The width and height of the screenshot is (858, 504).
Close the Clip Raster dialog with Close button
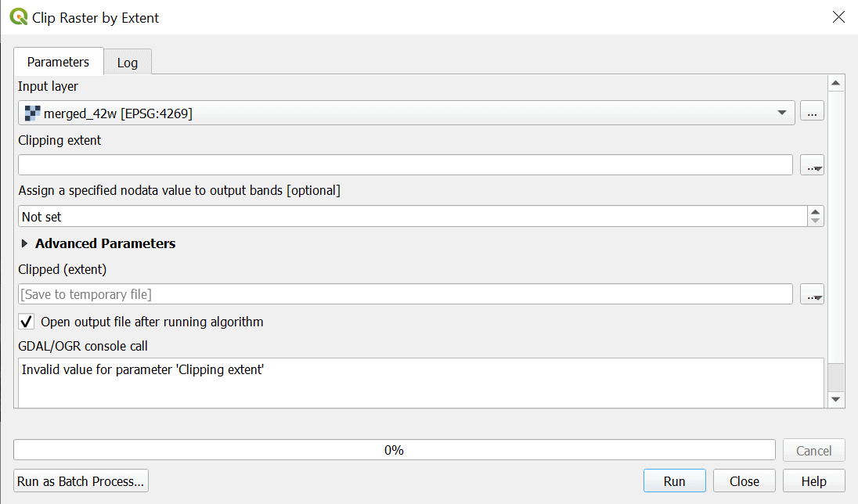pos(744,481)
